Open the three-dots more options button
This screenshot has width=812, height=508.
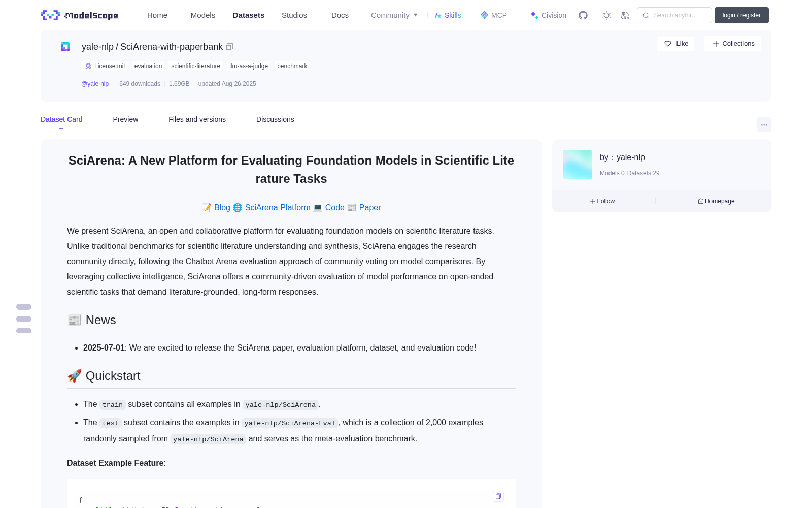point(764,124)
